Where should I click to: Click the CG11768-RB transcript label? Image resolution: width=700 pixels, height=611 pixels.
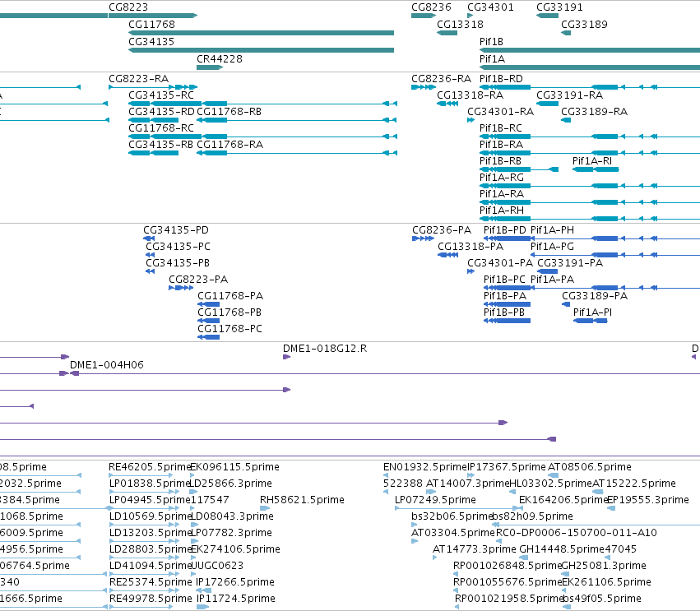[x=229, y=112]
